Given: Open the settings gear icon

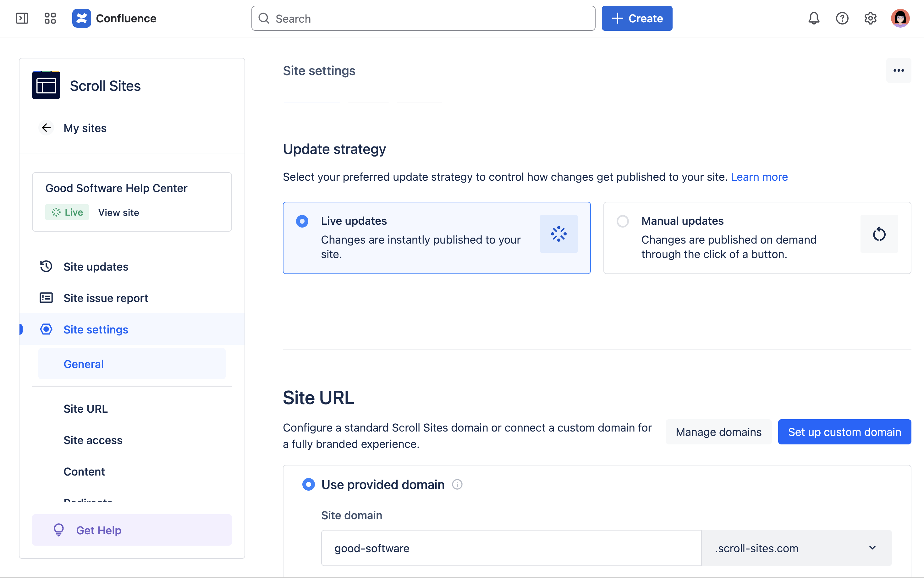Looking at the screenshot, I should coord(870,18).
